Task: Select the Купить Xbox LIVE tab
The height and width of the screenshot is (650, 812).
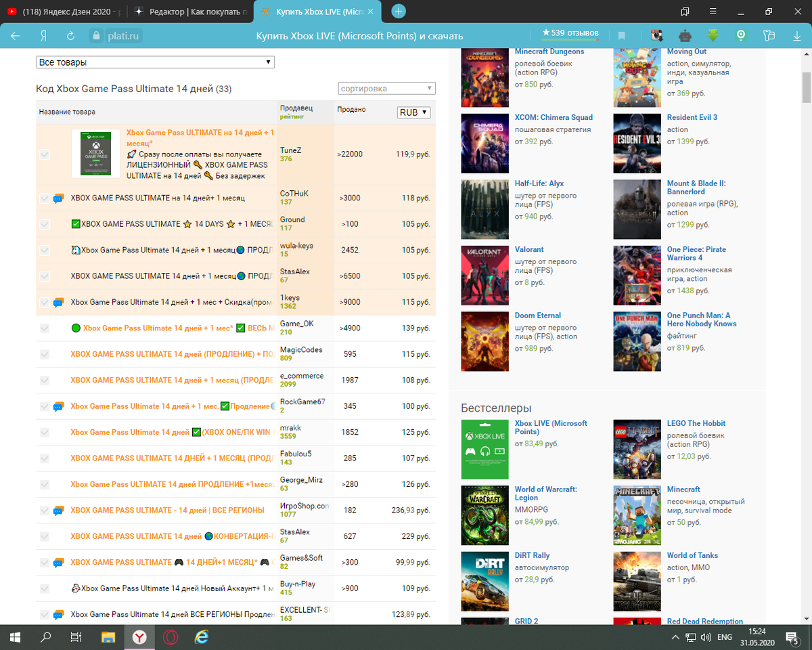Action: (318, 12)
